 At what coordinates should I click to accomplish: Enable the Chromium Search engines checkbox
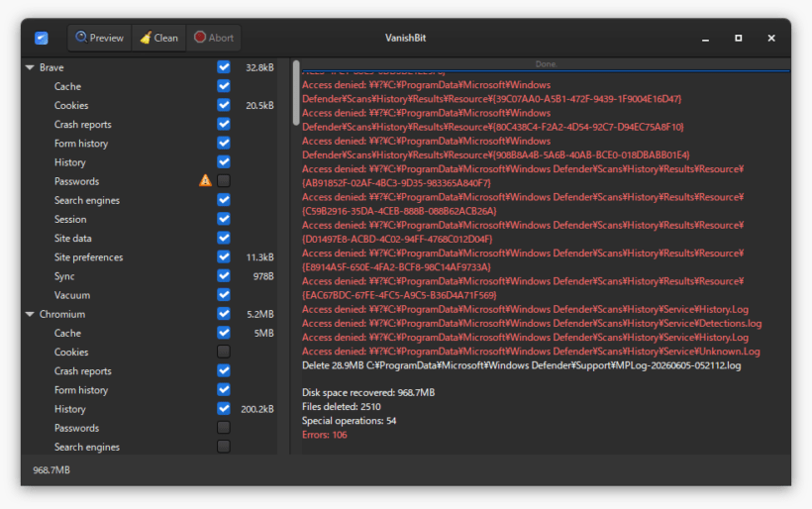pos(224,447)
